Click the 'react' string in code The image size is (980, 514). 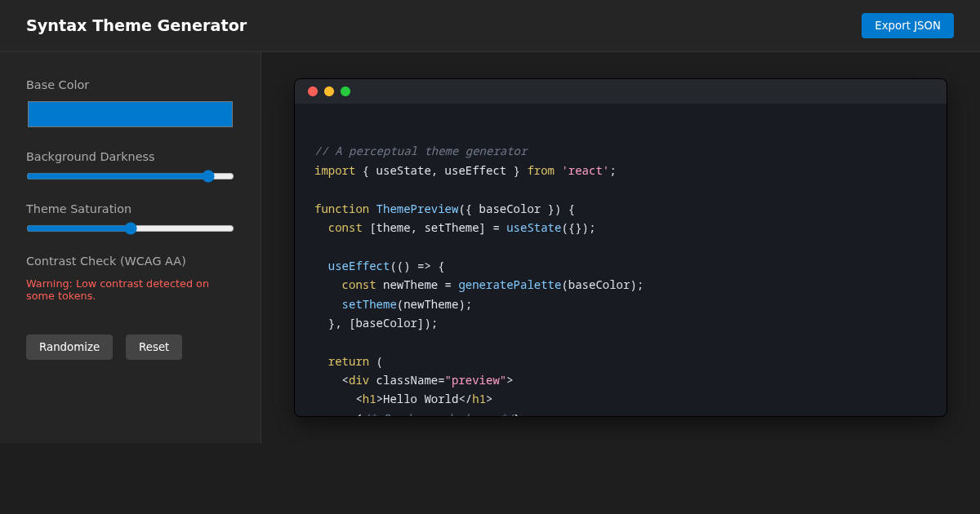[586, 171]
